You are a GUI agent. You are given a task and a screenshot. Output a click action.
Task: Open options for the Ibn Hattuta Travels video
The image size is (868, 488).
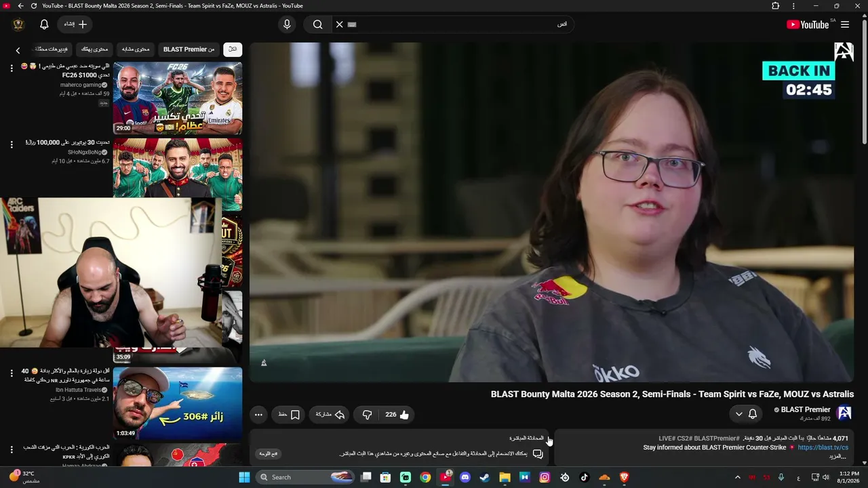point(12,373)
